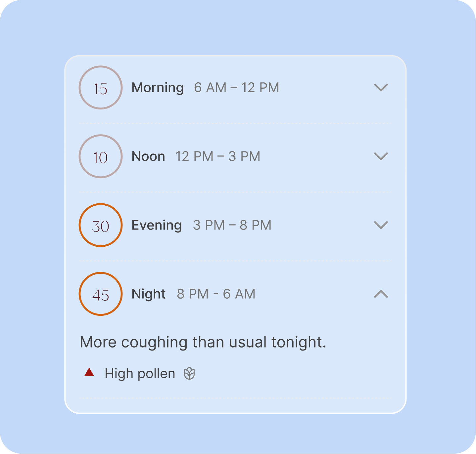
Task: Click the Evening score circle showing 30
Action: click(101, 225)
